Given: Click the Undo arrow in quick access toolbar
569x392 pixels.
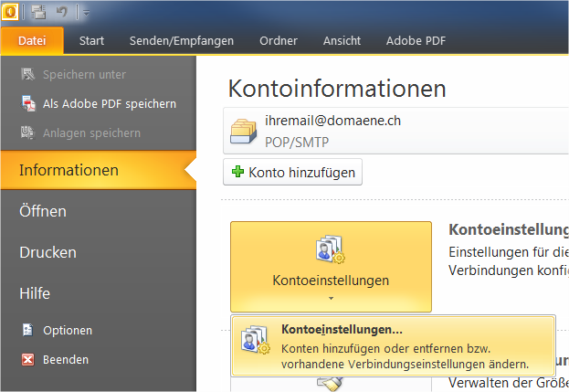Looking at the screenshot, I should tap(62, 12).
